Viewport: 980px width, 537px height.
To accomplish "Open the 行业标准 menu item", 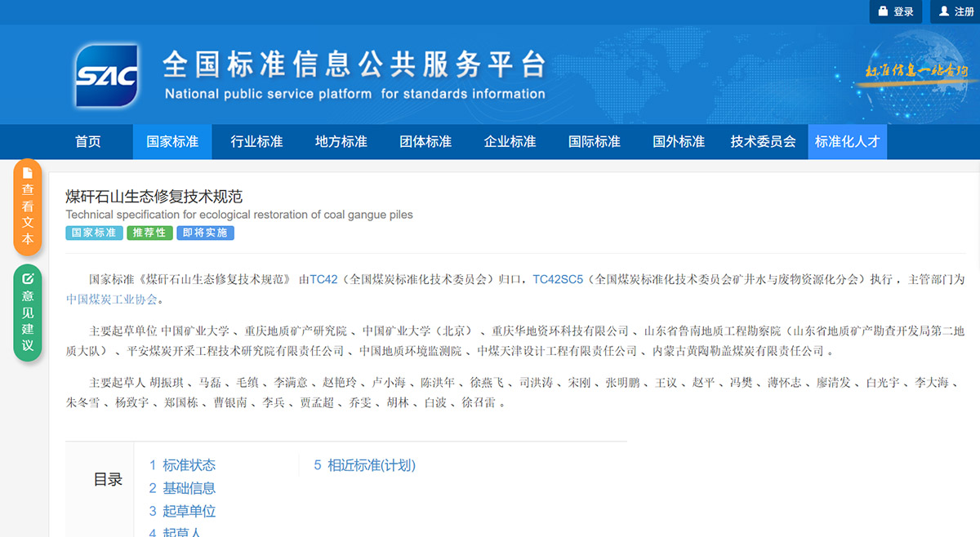I will pyautogui.click(x=256, y=142).
